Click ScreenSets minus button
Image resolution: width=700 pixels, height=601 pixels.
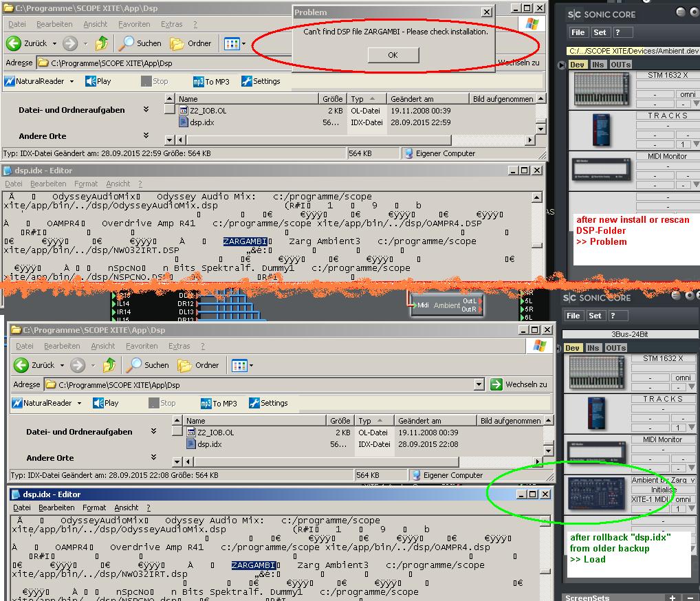point(690,598)
